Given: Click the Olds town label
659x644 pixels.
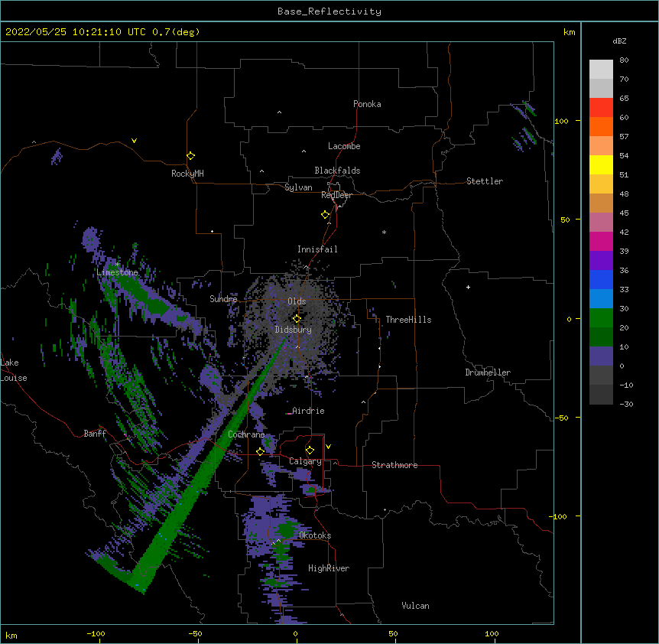Looking at the screenshot, I should pyautogui.click(x=297, y=301).
